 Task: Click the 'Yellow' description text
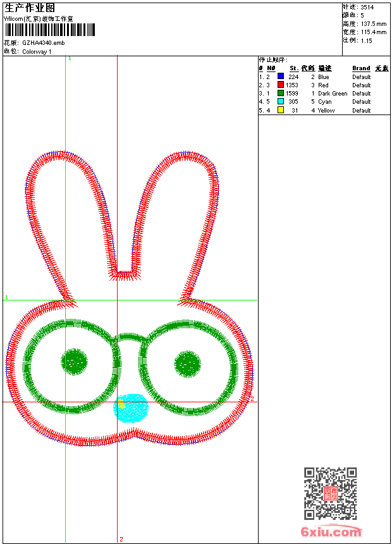326,111
